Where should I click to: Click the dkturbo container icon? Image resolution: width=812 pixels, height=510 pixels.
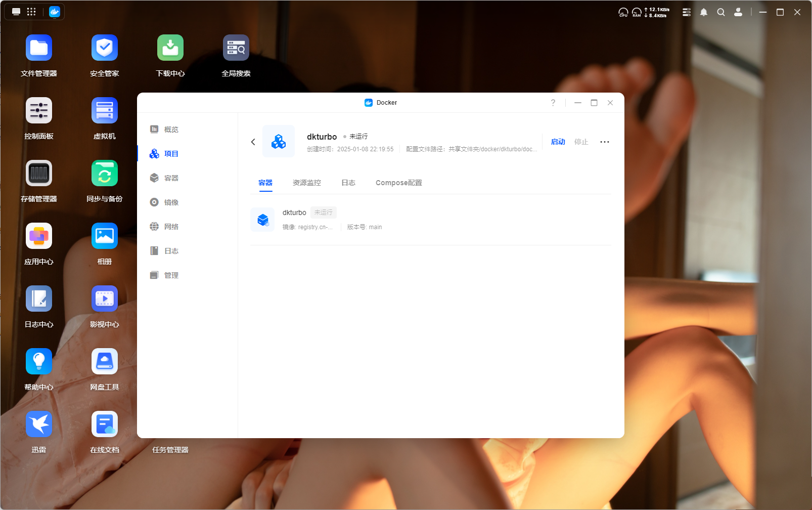click(x=262, y=220)
